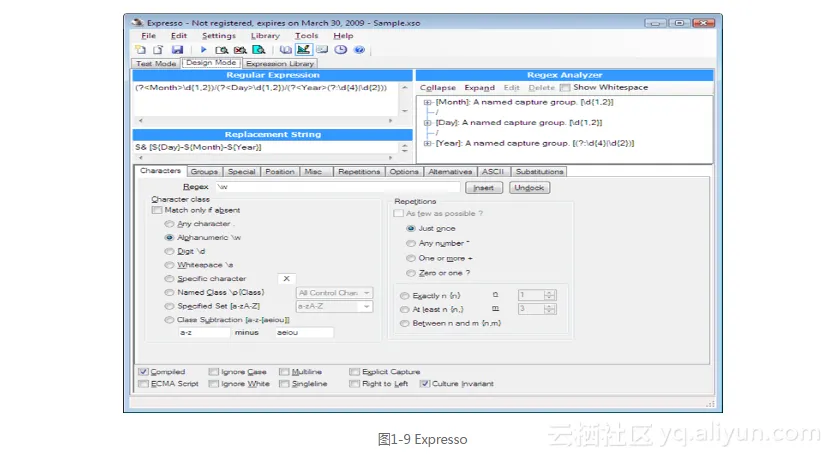Click the highlighted design mode chart icon
832x458 pixels.
click(304, 50)
